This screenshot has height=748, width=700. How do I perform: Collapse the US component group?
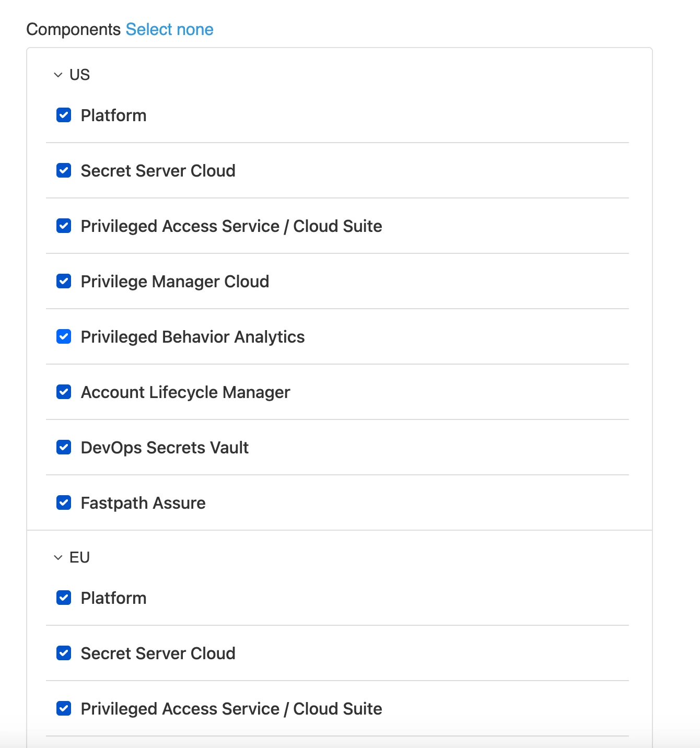coord(58,75)
